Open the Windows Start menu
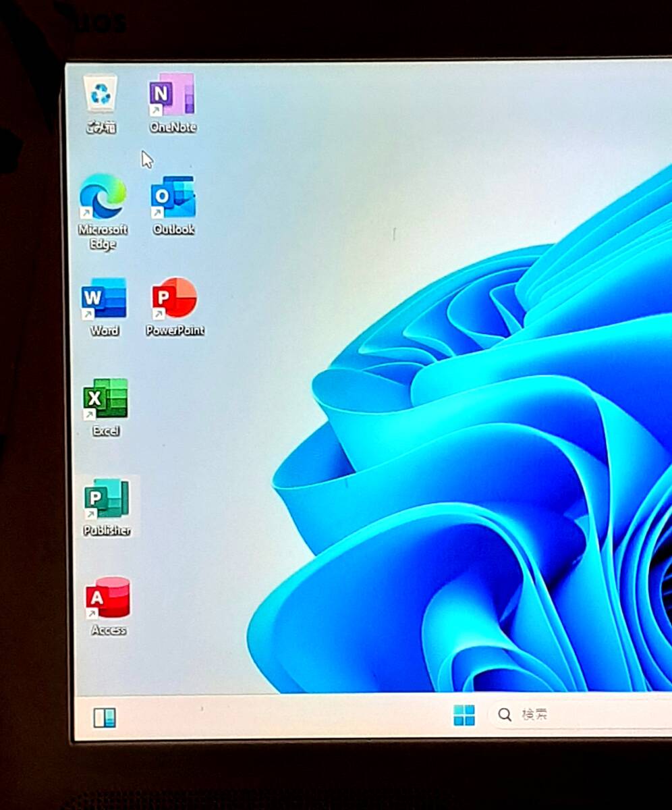Screen dimensions: 672x810 (464, 715)
